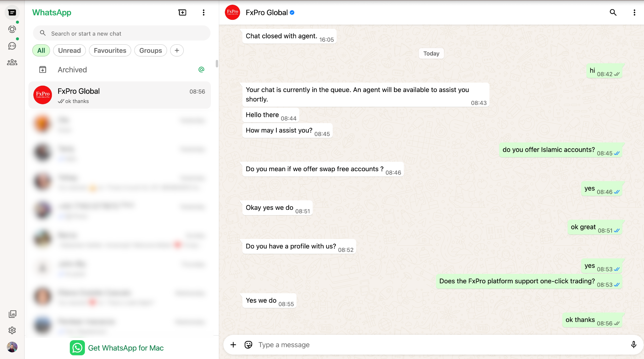644x359 pixels.
Task: Click the 'How may I assist you?' message
Action: pyautogui.click(x=287, y=130)
